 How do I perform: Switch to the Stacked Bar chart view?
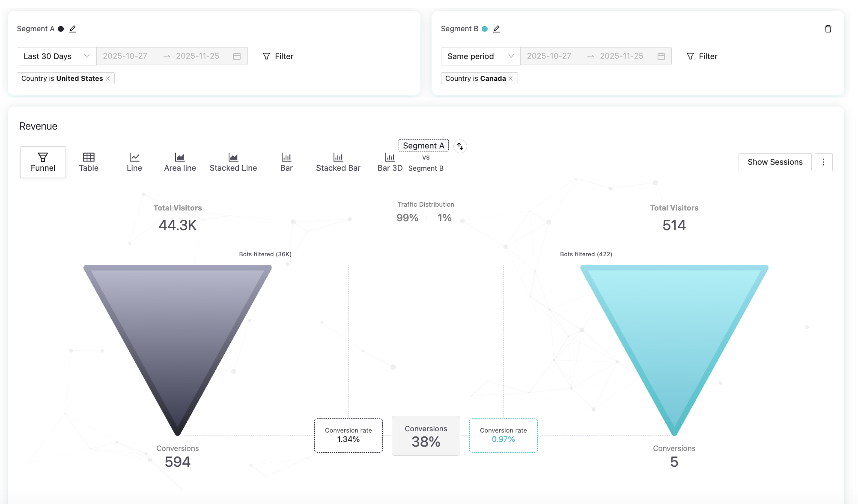point(338,162)
